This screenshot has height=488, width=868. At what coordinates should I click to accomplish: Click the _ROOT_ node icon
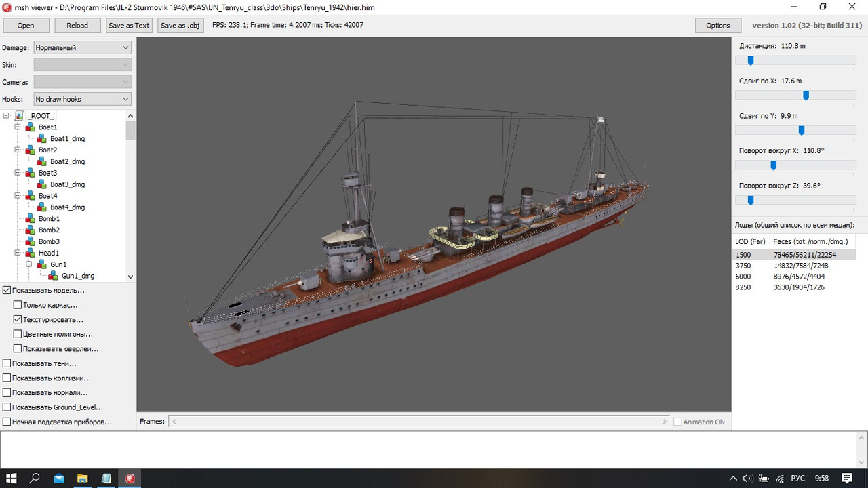point(19,116)
